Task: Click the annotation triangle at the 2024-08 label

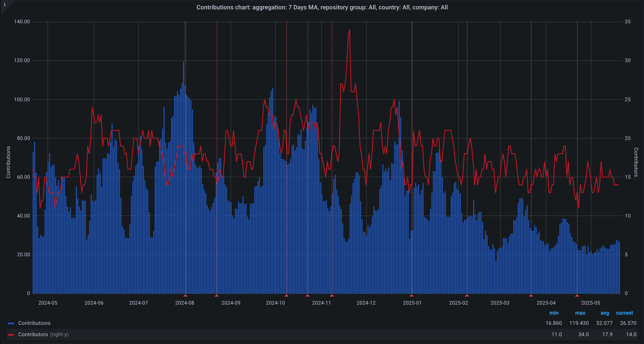Action: 185,295
